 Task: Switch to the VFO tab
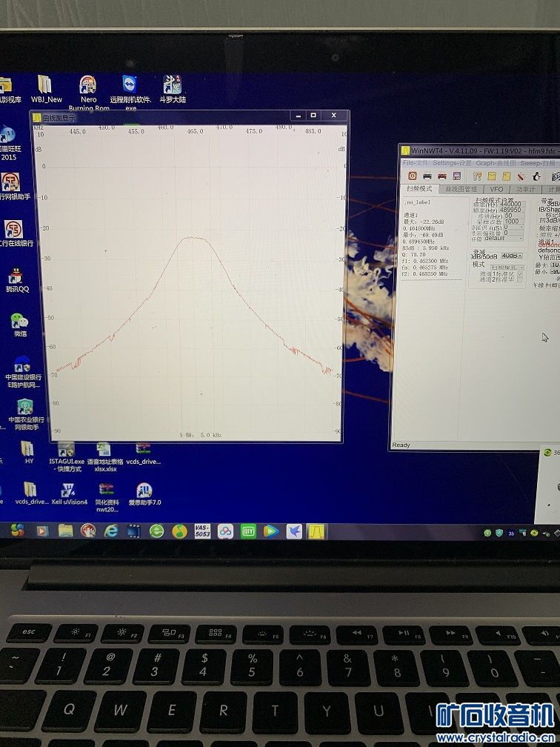point(496,189)
